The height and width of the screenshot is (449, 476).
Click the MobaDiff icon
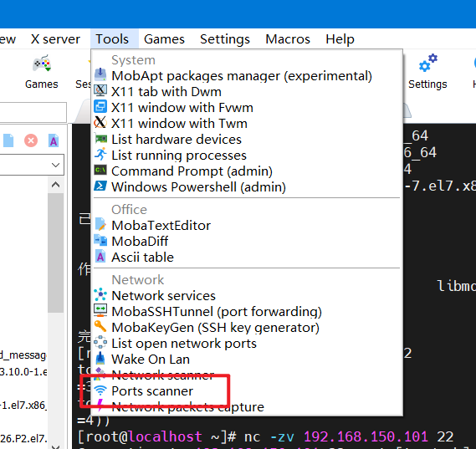100,240
